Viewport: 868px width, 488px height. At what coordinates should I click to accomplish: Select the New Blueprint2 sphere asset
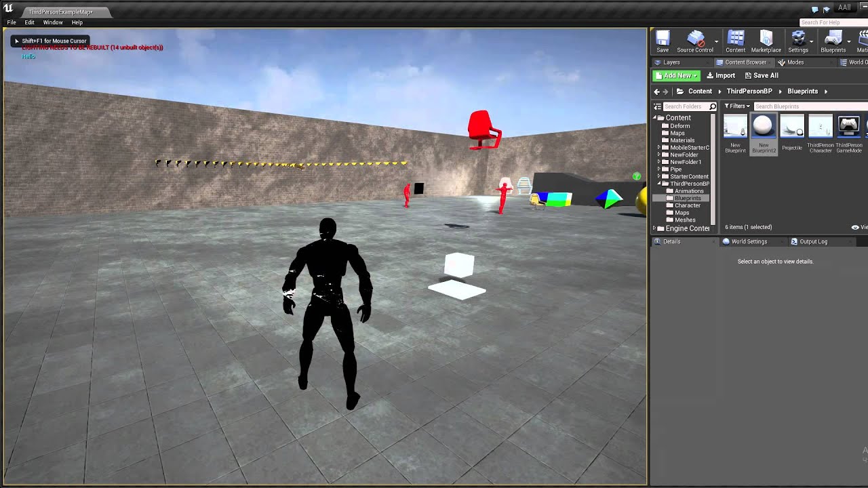click(x=764, y=134)
